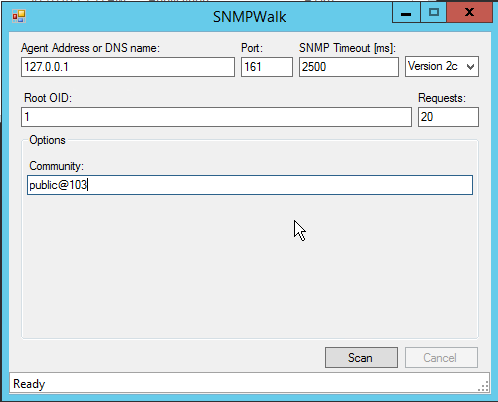This screenshot has width=498, height=402.
Task: Click the SNMPWalk title bar text
Action: 249,17
